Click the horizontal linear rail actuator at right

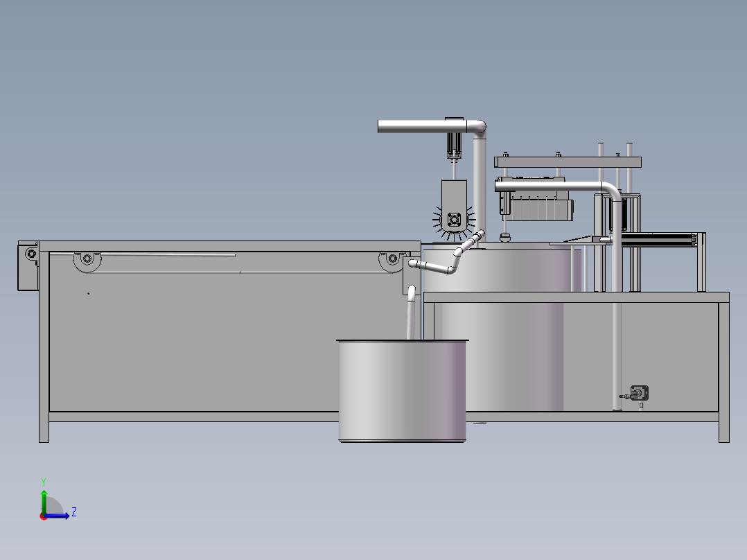click(x=658, y=239)
